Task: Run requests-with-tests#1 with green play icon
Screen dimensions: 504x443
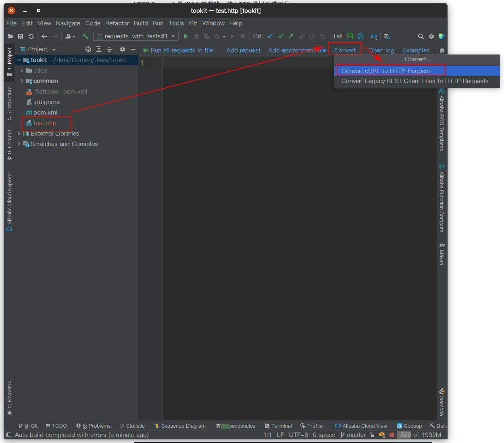Action: coord(186,36)
